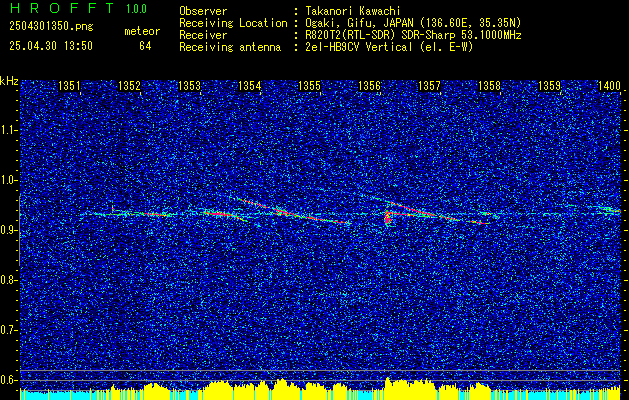This screenshot has height=400, width=629.
Task: Click time marker 1358
Action: coord(490,85)
